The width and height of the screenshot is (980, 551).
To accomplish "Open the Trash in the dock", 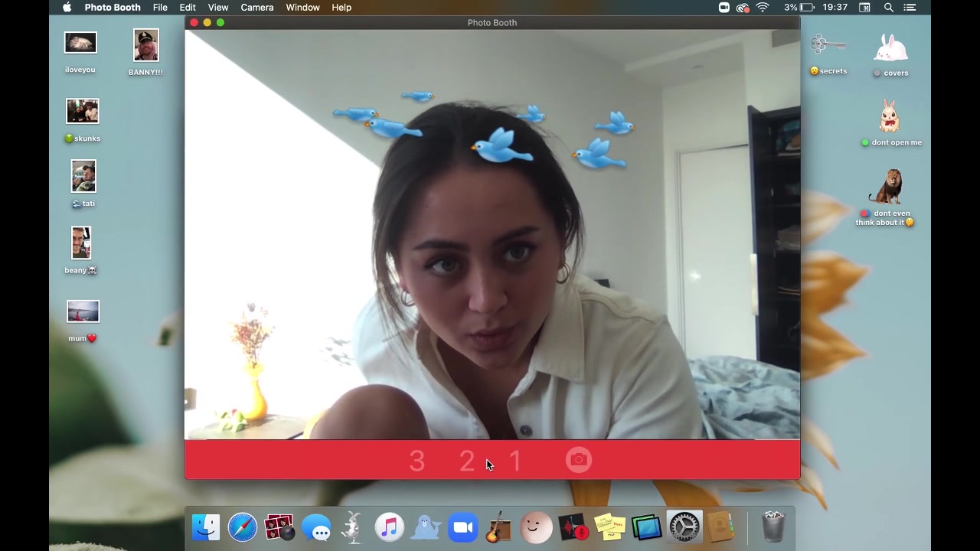I will coord(773,528).
